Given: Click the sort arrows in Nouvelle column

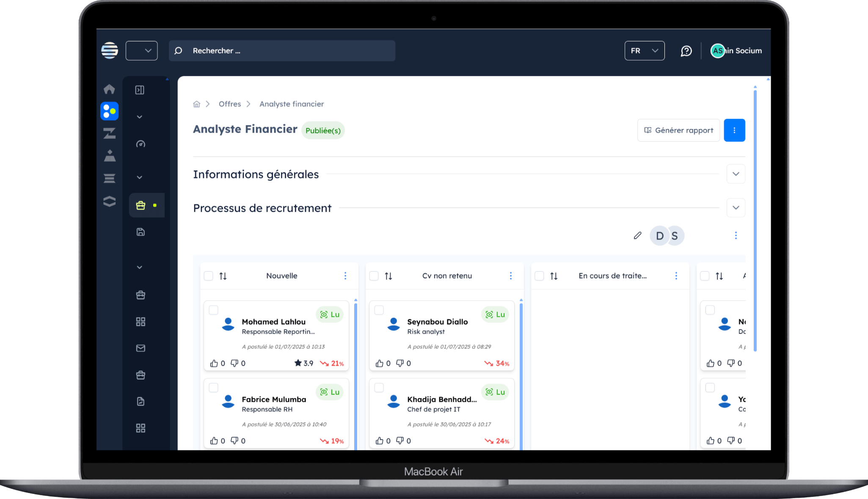Looking at the screenshot, I should [223, 276].
